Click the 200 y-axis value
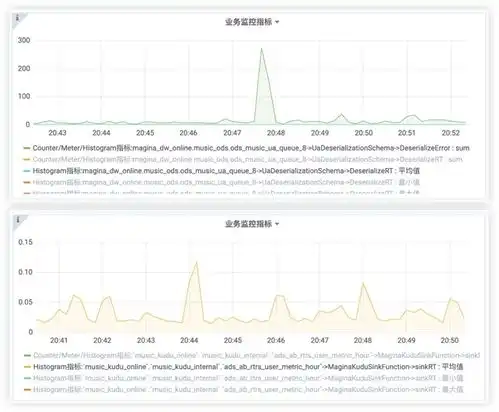 click(24, 69)
